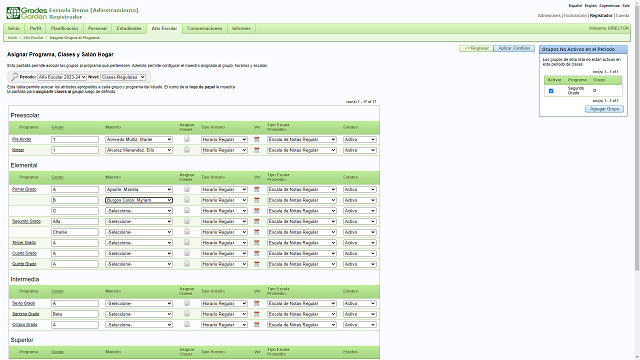
Task: Open Tipo Horario dropdown for Sexto Grado
Action: 224,303
